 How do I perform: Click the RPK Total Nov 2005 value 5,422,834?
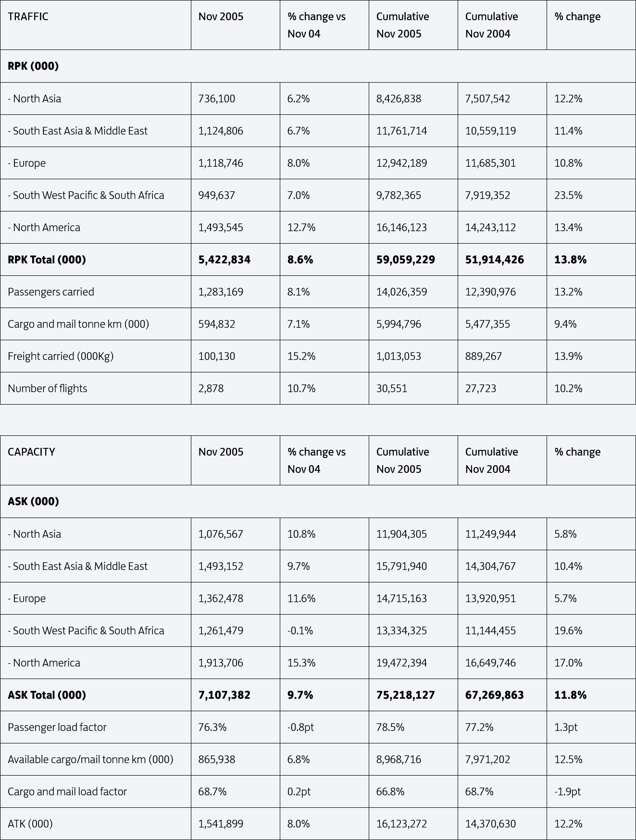point(236,259)
